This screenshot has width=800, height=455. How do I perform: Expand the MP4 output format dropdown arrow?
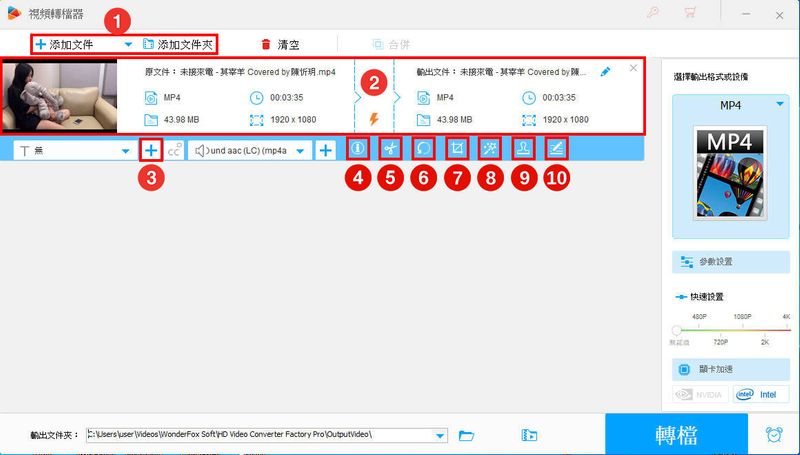coord(780,104)
